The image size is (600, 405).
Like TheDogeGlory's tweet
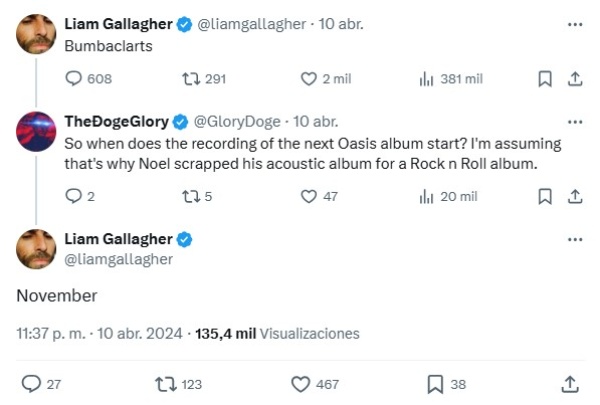pyautogui.click(x=309, y=197)
